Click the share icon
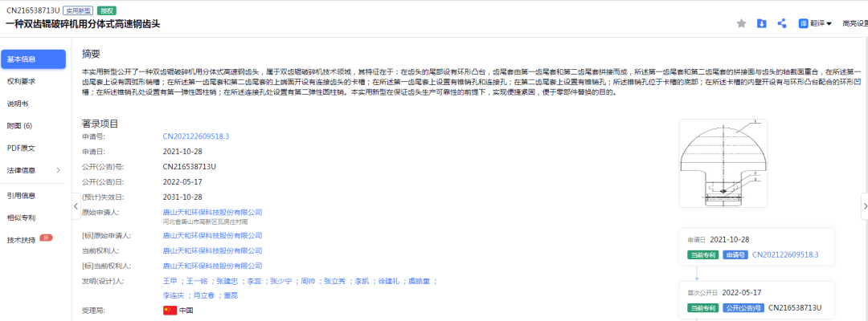The width and height of the screenshot is (868, 321). pos(781,23)
